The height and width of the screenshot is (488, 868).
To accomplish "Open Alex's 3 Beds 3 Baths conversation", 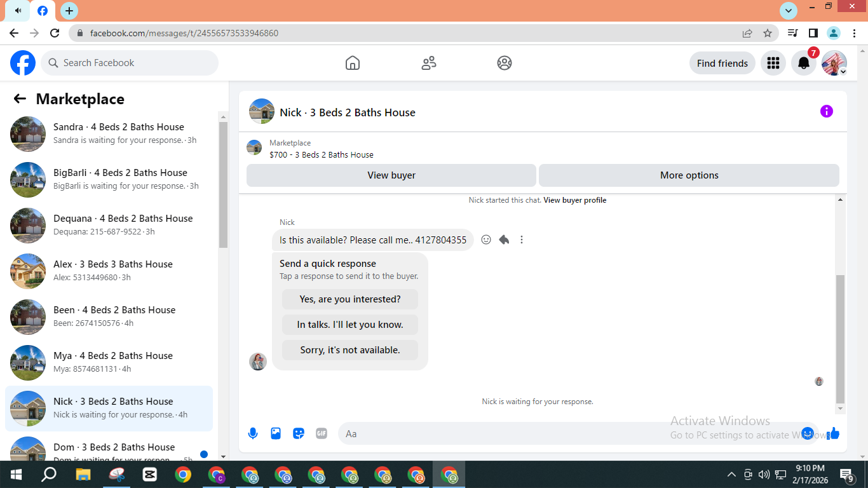I will point(109,271).
